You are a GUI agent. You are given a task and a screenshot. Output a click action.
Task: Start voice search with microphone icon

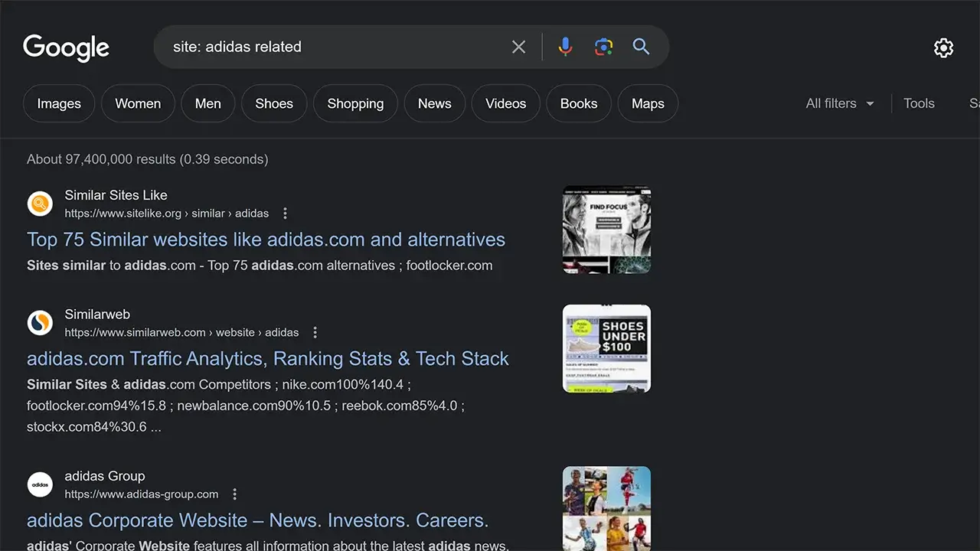tap(565, 47)
